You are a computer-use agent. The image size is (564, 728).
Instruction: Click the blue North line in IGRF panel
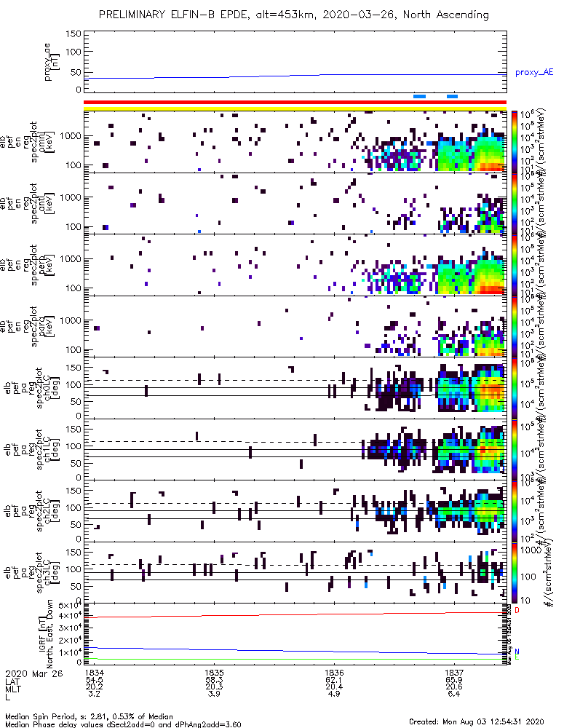(295, 651)
